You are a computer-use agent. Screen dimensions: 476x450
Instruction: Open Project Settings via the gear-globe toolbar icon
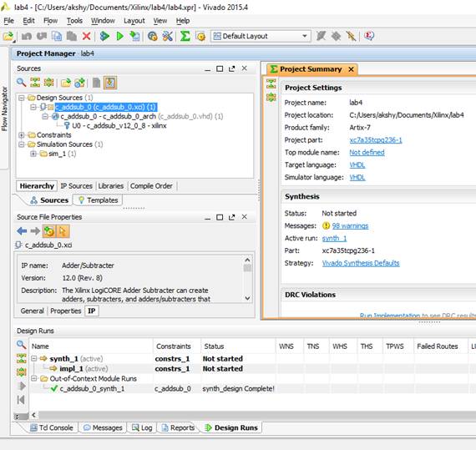[x=152, y=36]
